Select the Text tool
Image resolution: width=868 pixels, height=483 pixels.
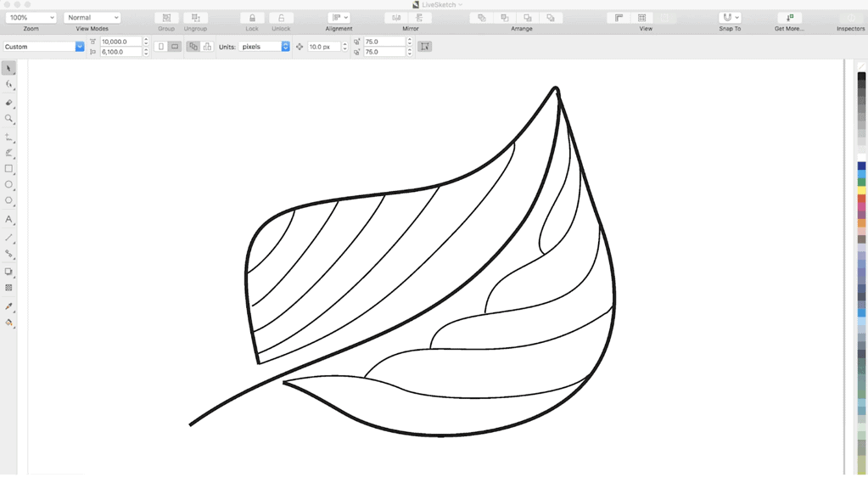tap(8, 219)
